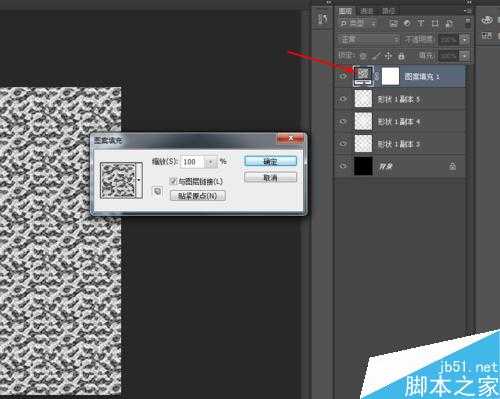Collapse the Layers panel group double-arrow

click(469, 2)
